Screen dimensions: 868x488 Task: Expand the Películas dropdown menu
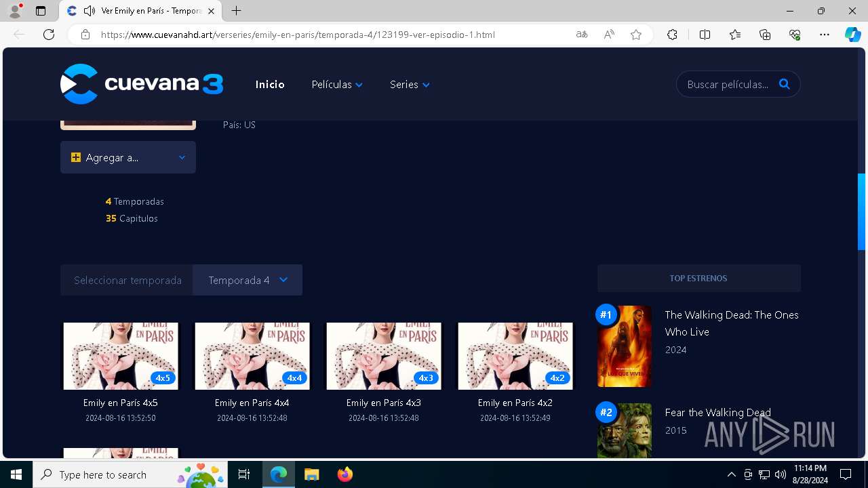click(337, 84)
